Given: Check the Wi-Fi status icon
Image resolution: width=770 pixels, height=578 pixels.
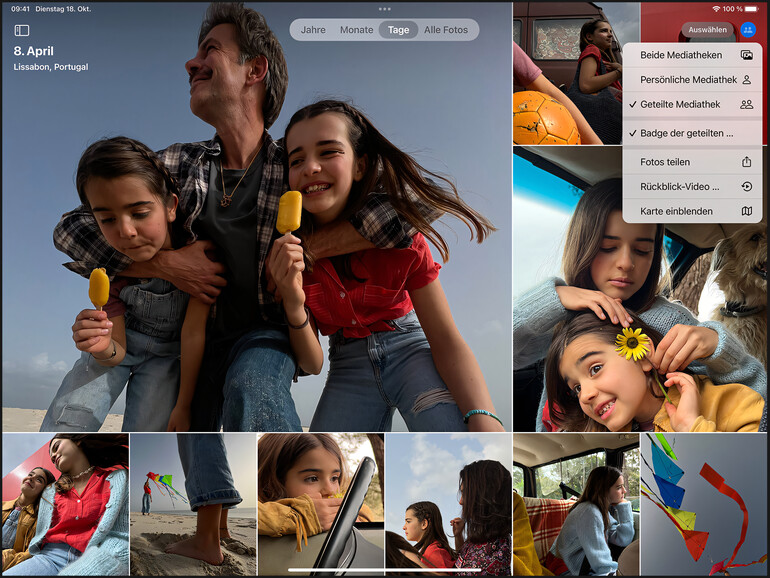Looking at the screenshot, I should coord(716,9).
